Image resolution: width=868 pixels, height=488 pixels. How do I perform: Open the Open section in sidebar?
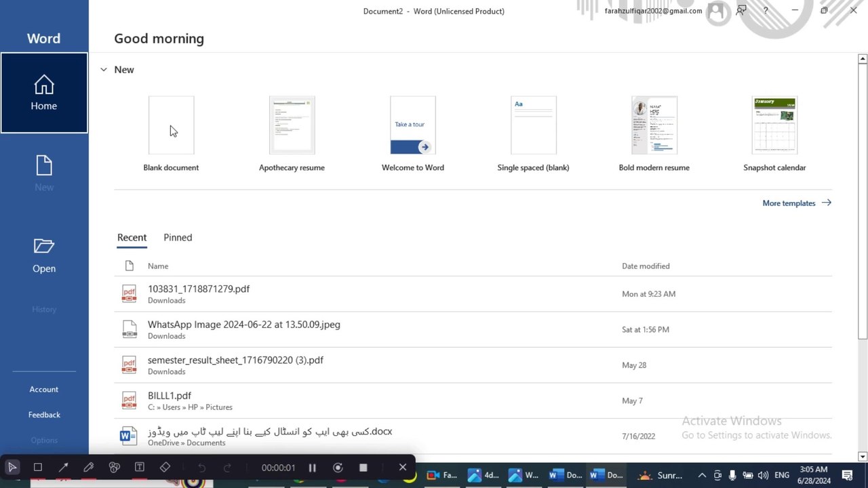click(44, 256)
